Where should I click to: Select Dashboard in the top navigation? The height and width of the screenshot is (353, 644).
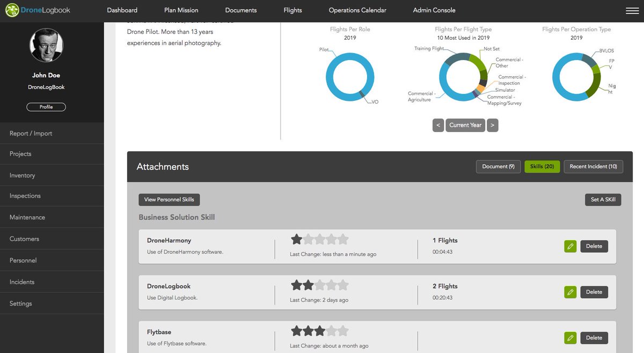tap(122, 10)
